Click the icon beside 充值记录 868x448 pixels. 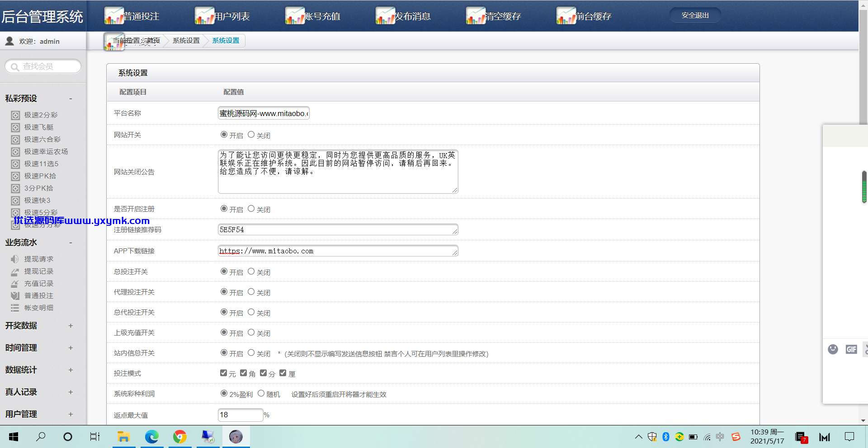coord(15,284)
